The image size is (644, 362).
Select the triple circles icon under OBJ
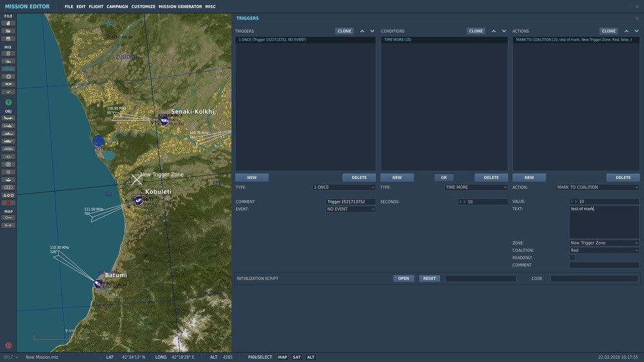(x=8, y=187)
